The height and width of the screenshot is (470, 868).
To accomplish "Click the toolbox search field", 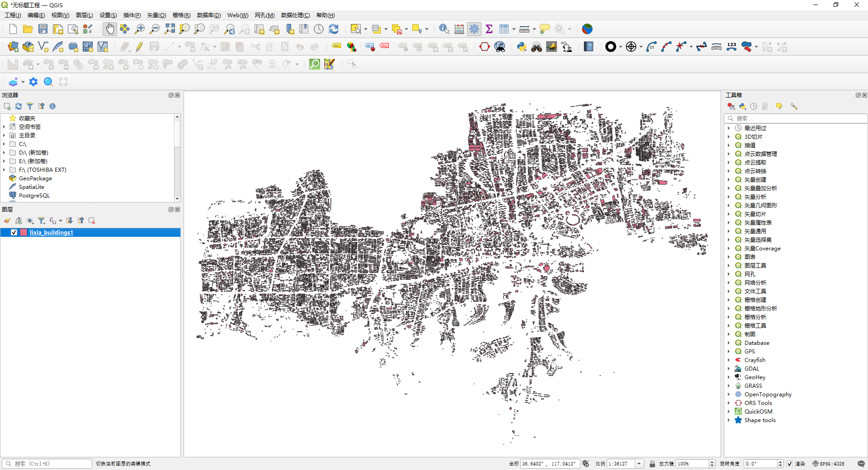I will pos(796,118).
